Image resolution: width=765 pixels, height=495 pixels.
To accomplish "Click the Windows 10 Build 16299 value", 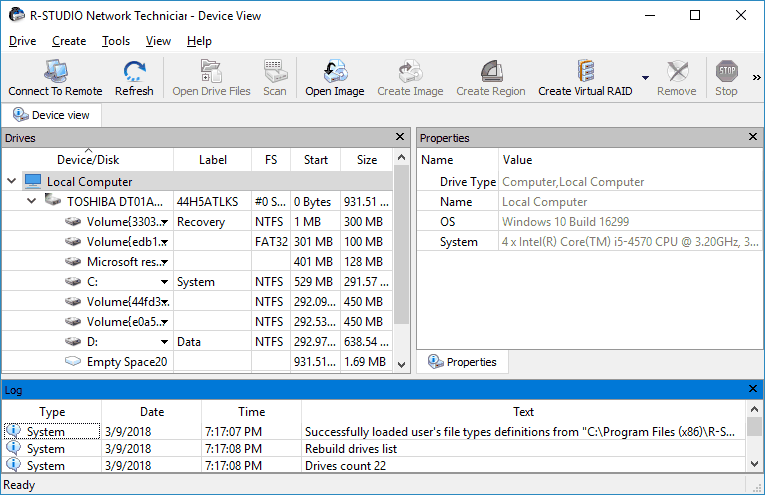I will pyautogui.click(x=565, y=222).
